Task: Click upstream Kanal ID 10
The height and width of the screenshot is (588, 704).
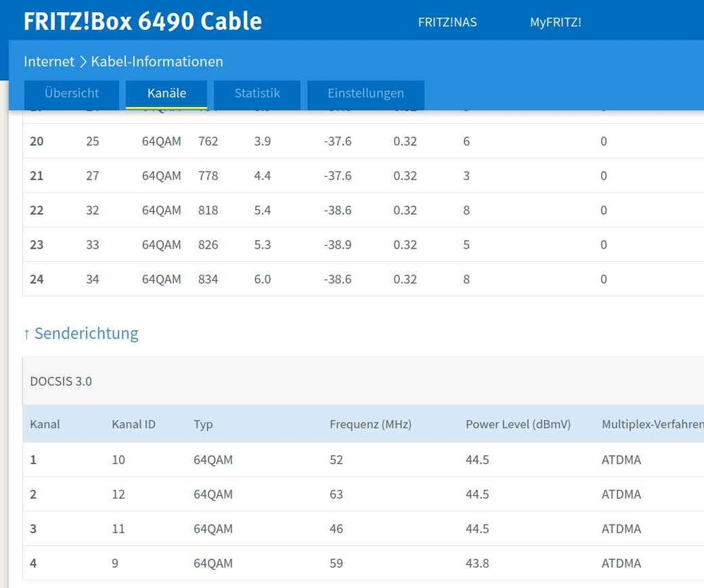Action: [x=118, y=460]
